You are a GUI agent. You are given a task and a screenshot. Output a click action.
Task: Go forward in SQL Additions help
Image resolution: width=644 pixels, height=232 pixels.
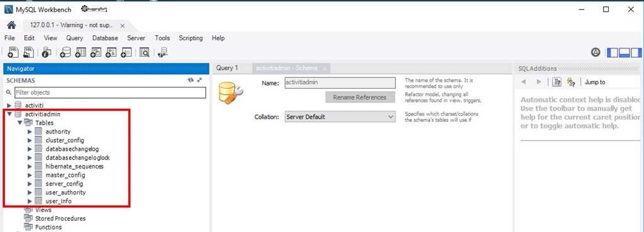[x=539, y=82]
